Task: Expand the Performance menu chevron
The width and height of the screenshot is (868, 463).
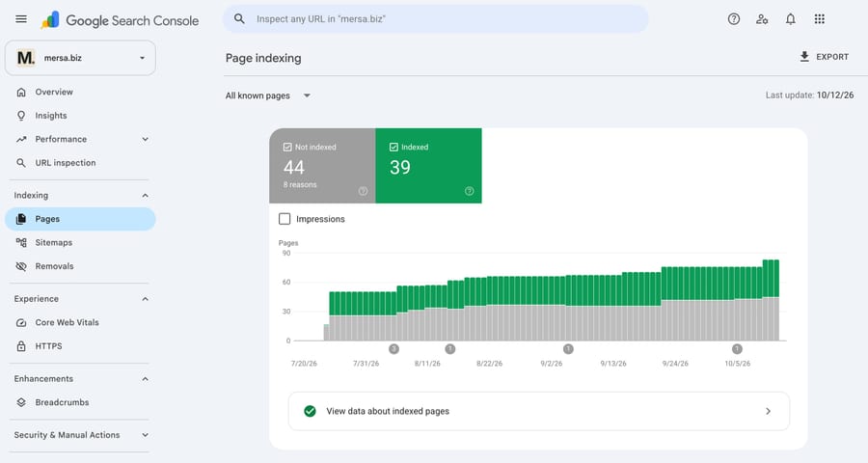Action: click(145, 139)
